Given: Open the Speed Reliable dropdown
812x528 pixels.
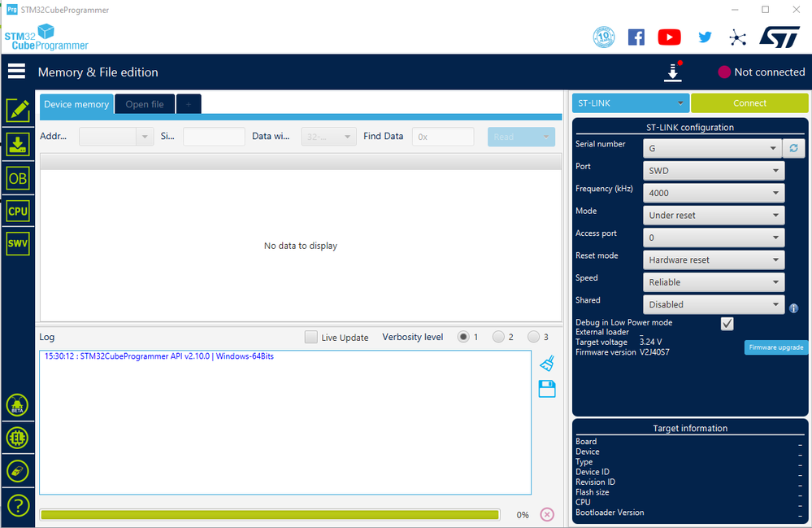Looking at the screenshot, I should 714,281.
